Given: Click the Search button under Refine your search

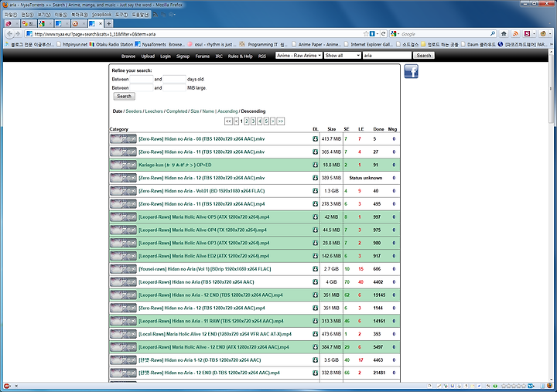Looking at the screenshot, I should (x=124, y=96).
